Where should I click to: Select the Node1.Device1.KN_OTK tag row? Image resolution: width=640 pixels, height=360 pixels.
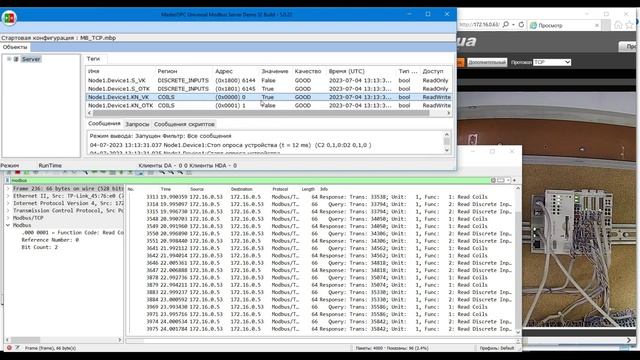(x=269, y=105)
